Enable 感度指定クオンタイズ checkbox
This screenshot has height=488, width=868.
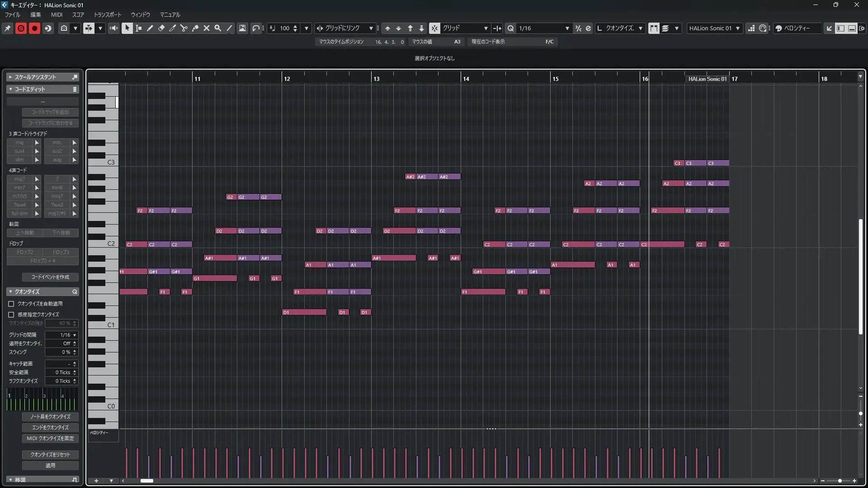coord(11,314)
